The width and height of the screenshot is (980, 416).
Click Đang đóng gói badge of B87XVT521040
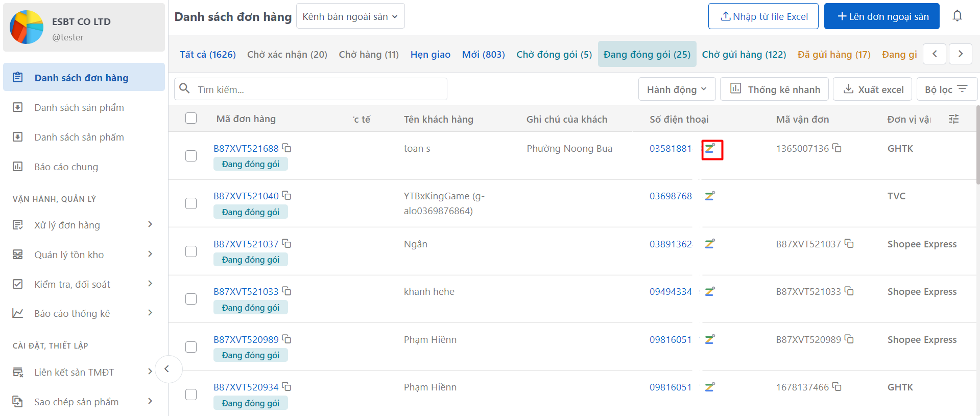[250, 212]
